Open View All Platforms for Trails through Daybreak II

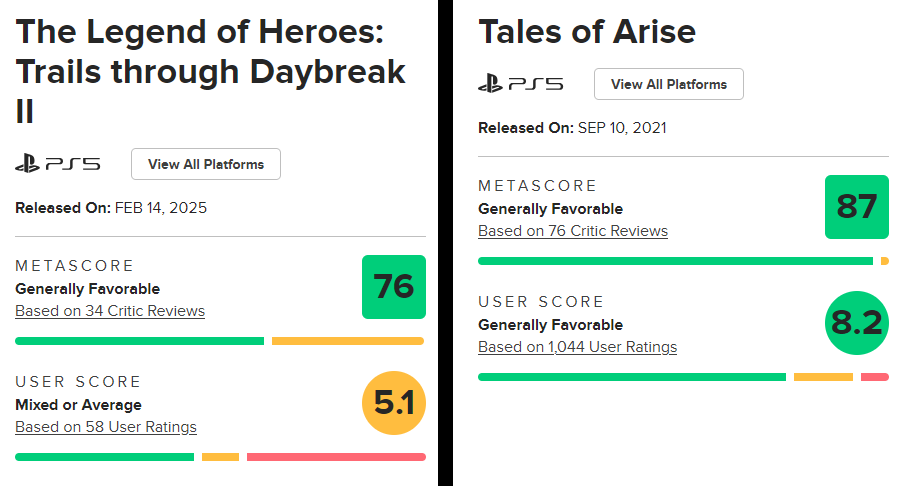[206, 164]
